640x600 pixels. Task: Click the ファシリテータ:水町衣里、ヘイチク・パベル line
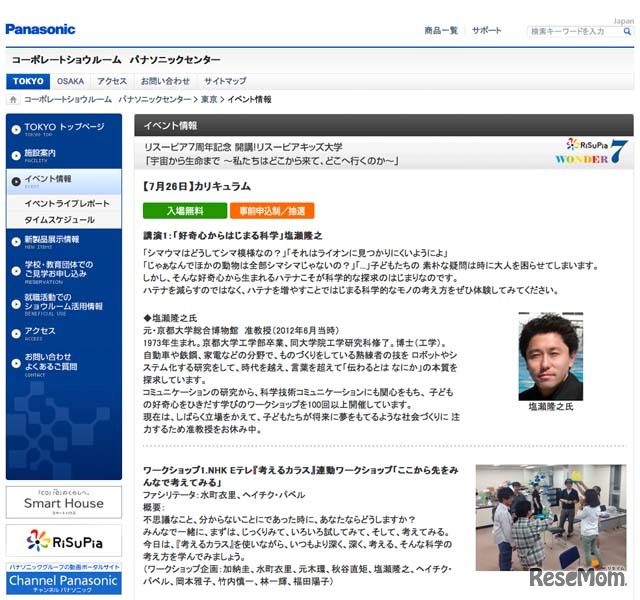pyautogui.click(x=224, y=495)
